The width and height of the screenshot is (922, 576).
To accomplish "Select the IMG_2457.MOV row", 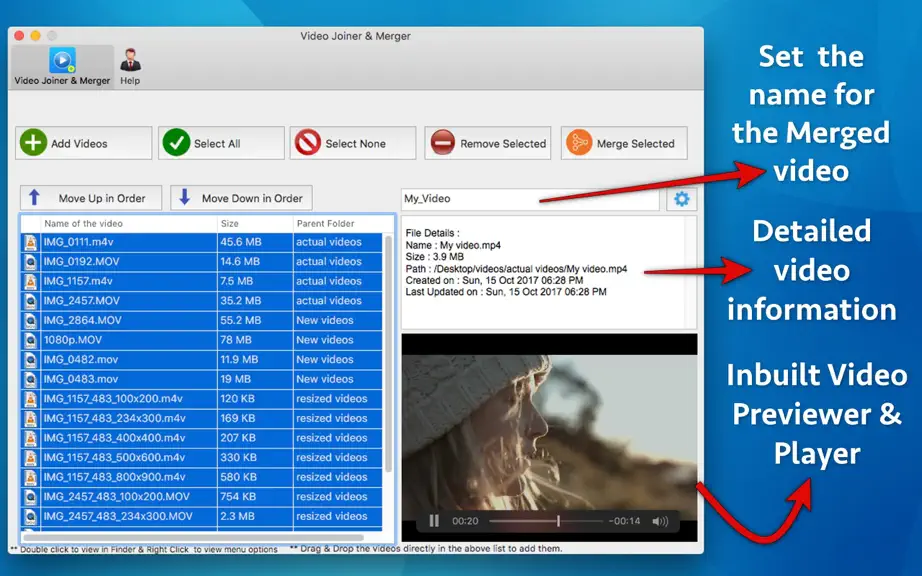I will tap(202, 300).
